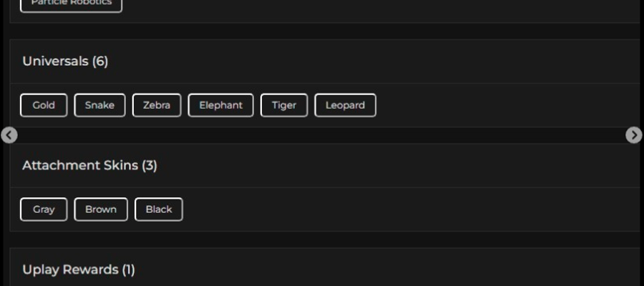644x286 pixels.
Task: Select the Gold universal skin
Action: point(44,105)
